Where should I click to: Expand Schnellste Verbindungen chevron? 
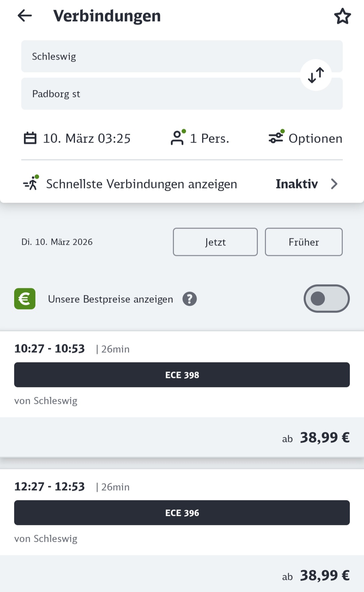click(x=334, y=184)
